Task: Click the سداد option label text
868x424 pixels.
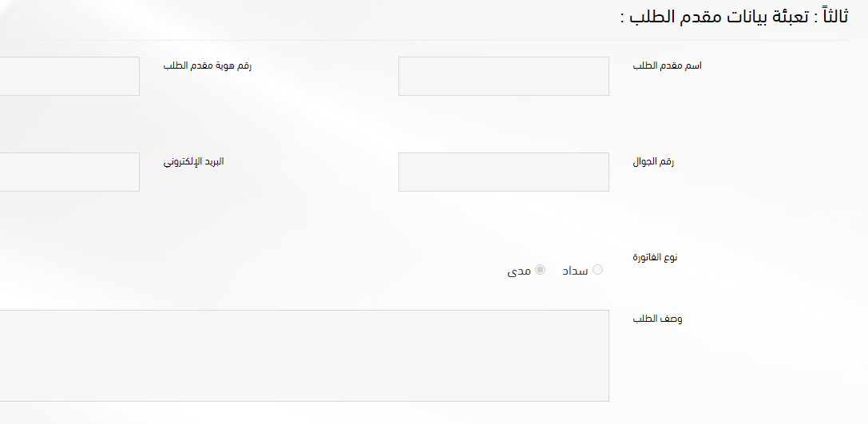Action: [x=575, y=271]
